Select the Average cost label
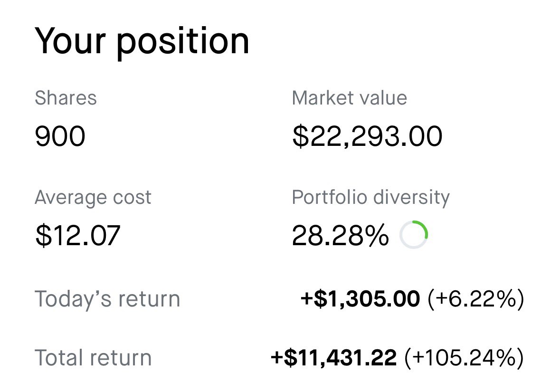This screenshot has height=392, width=560. click(x=93, y=198)
